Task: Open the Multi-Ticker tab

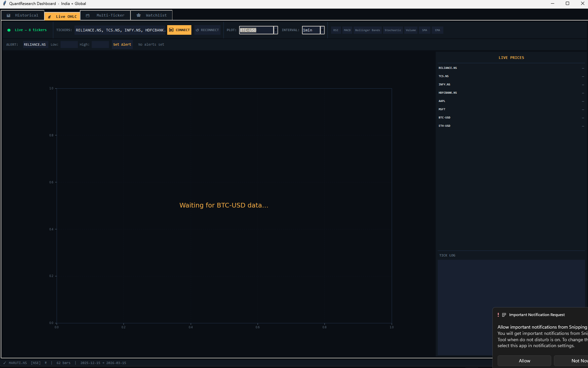Action: pyautogui.click(x=105, y=16)
